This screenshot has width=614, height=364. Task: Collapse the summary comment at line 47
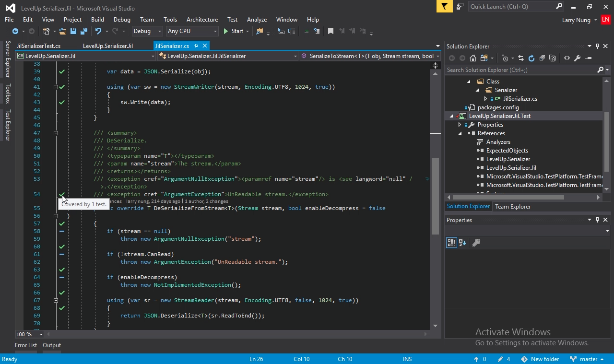56,133
